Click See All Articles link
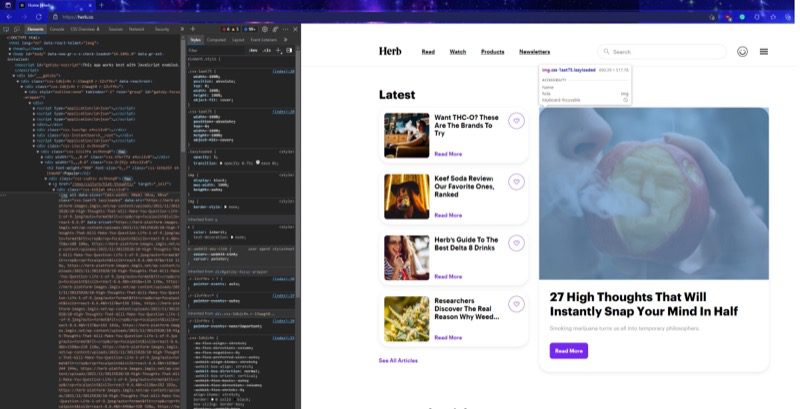Screen dimensions: 800x409 (398, 361)
